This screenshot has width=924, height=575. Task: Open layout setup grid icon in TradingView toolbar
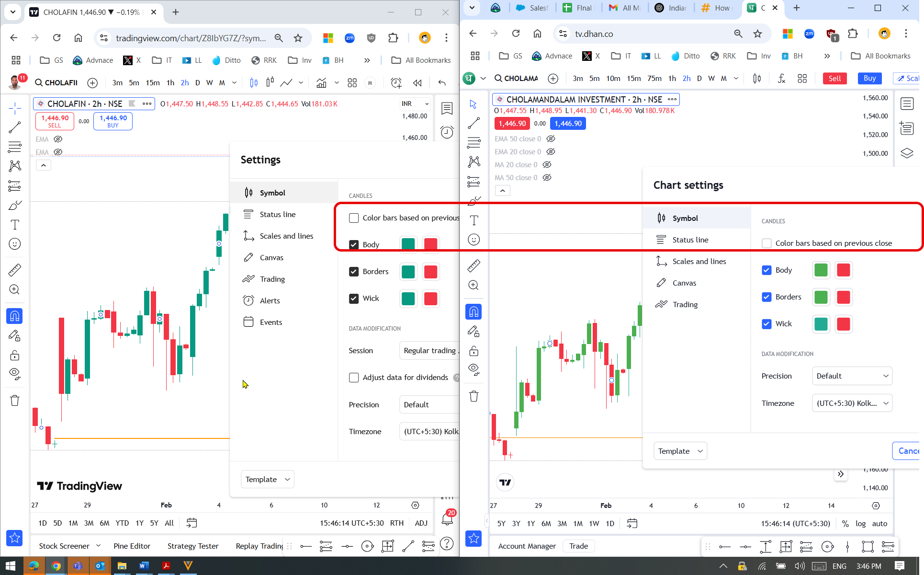coord(352,83)
